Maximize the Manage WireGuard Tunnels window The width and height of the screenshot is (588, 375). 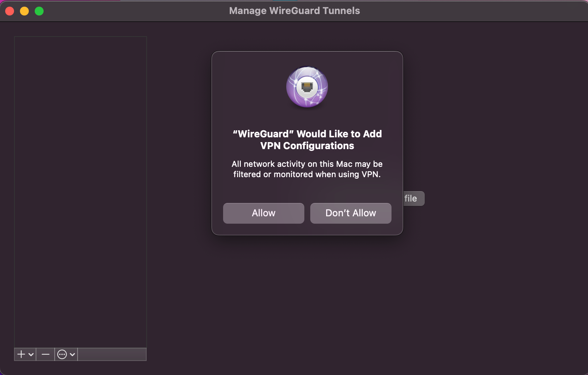39,11
